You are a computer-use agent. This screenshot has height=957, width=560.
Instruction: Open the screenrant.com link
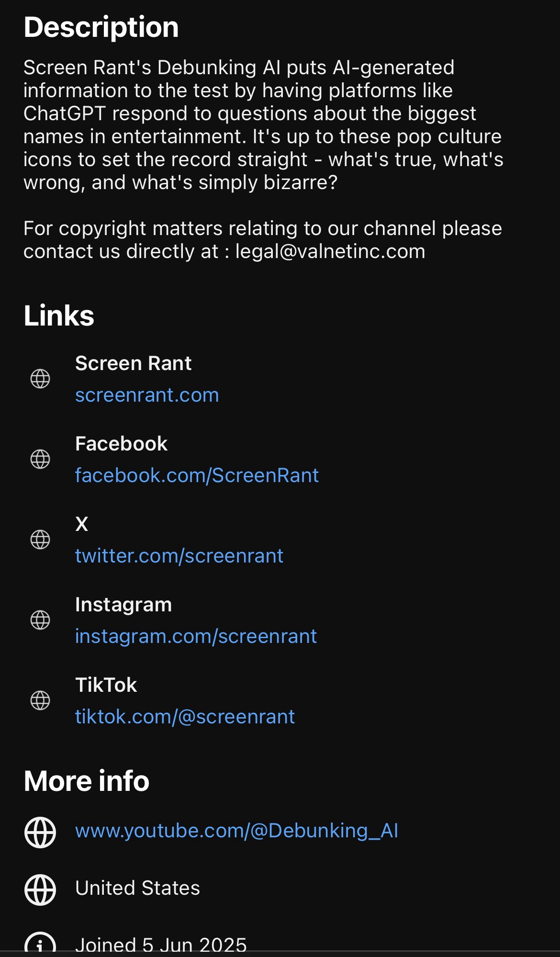pos(147,395)
